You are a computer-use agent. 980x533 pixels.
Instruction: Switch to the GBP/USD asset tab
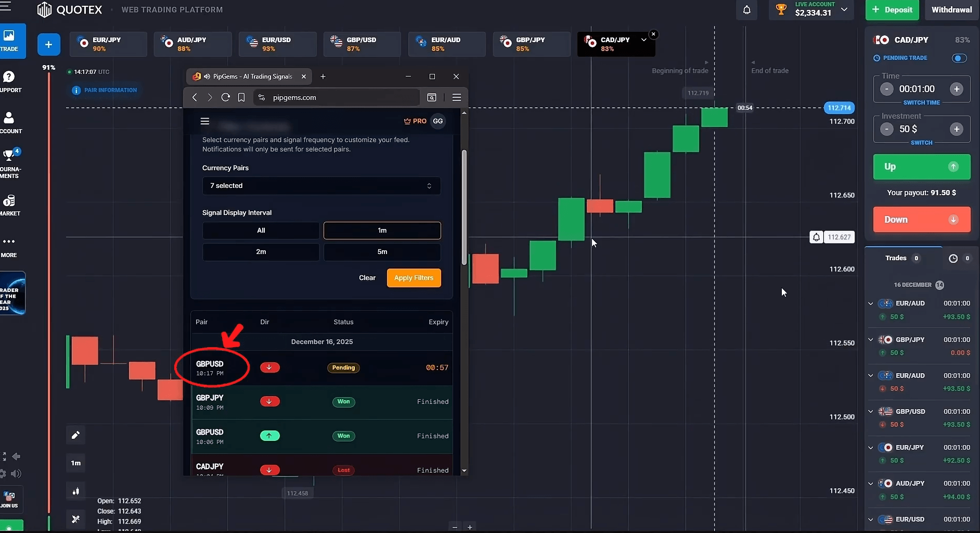[x=362, y=44]
